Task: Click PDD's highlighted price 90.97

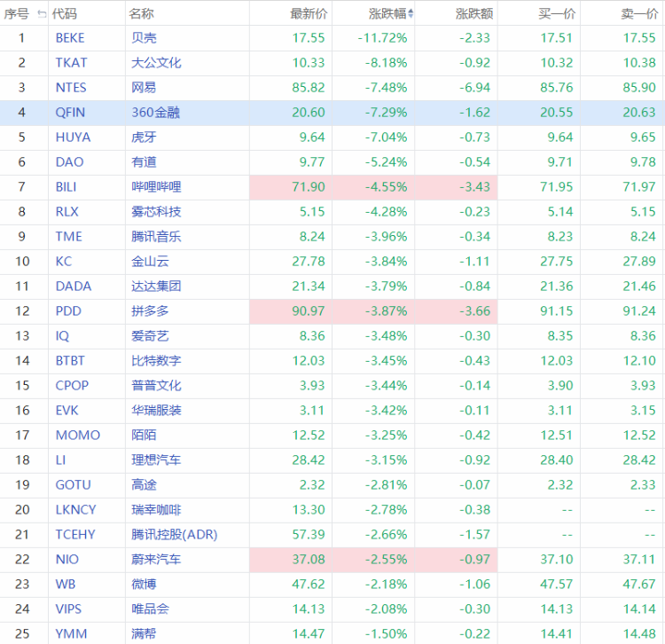Action: 309,311
